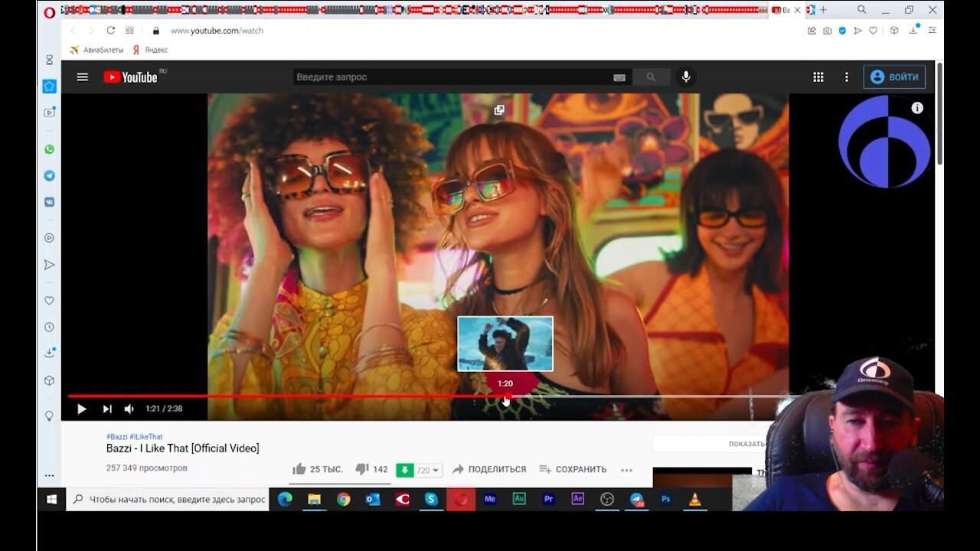Open Google Chrome from the taskbar
The image size is (980, 551).
[x=344, y=500]
